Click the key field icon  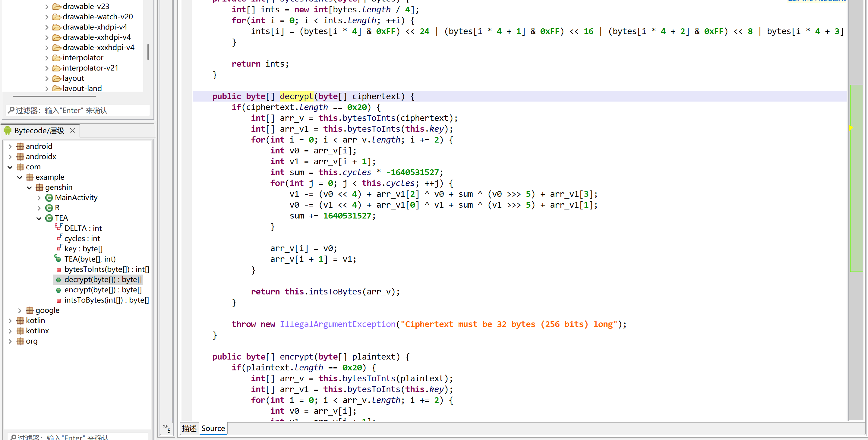[x=59, y=248]
